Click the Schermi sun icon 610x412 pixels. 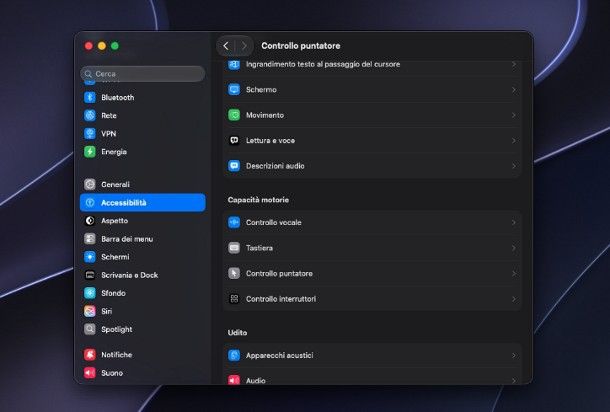pos(90,257)
